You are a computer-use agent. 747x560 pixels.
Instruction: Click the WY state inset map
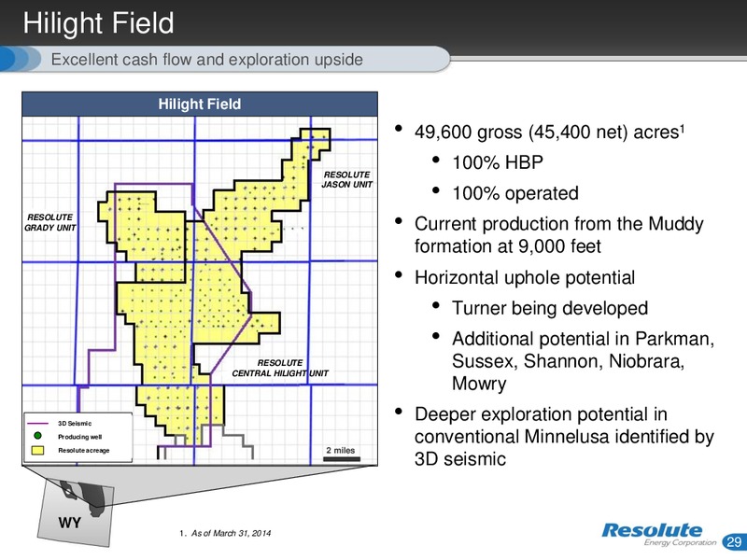pos(77,511)
